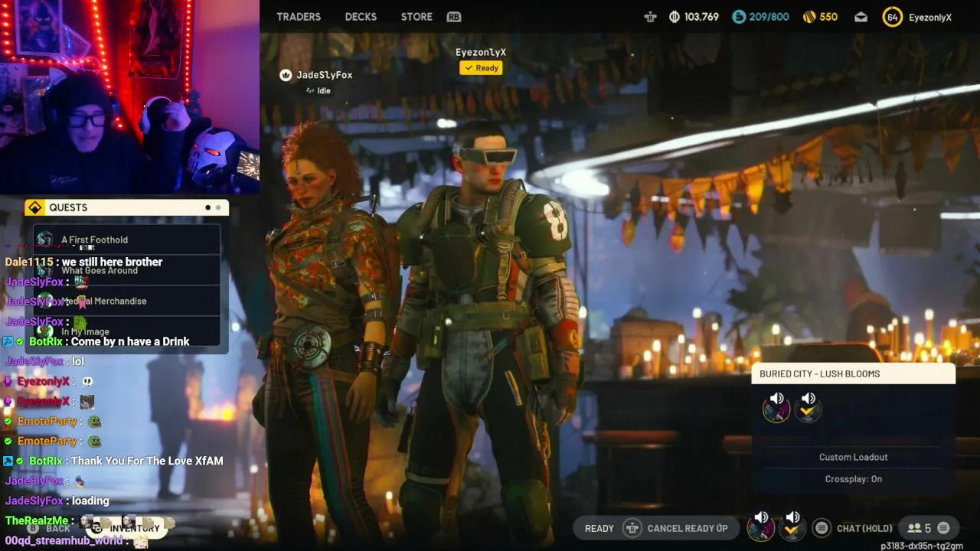Select the JadeSlyFox player nameplate
Screen dimensions: 980x551
point(325,75)
